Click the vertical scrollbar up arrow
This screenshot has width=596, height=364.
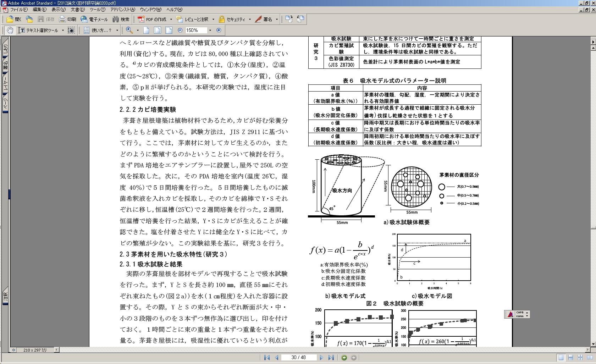(593, 48)
